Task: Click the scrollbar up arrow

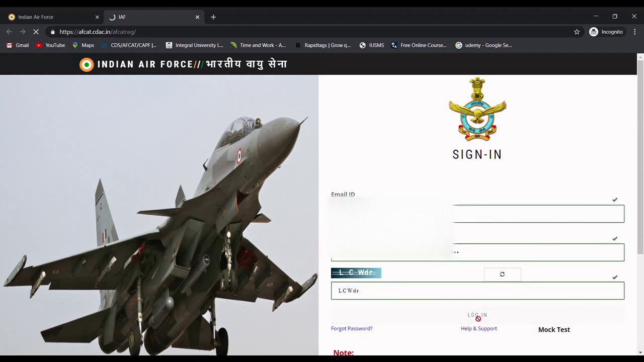Action: 640,56
